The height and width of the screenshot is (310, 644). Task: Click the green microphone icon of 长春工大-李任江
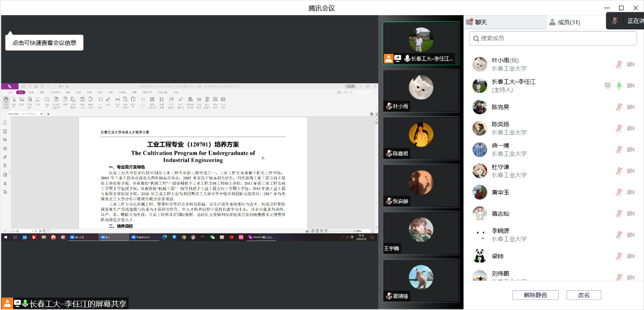tap(619, 86)
